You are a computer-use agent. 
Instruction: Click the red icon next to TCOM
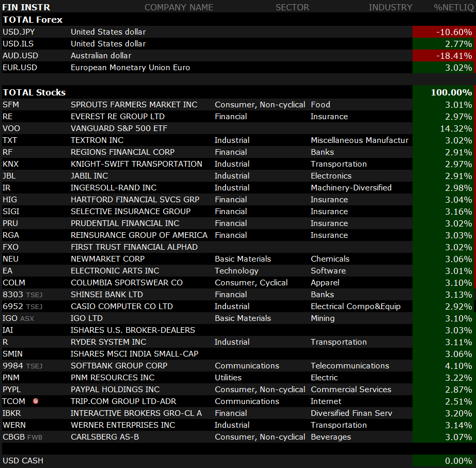point(36,401)
